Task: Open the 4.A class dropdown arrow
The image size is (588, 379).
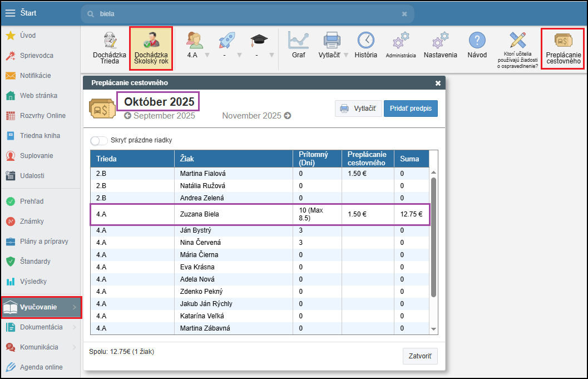Action: click(207, 55)
